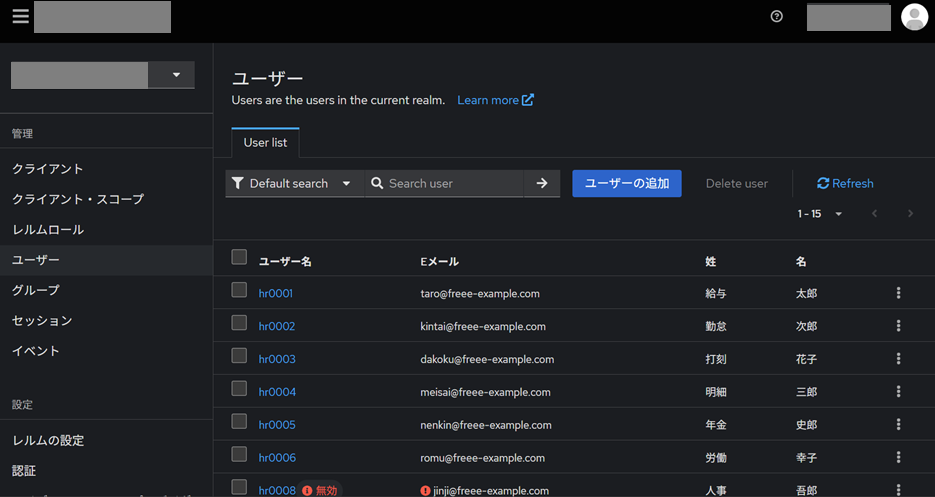Viewport: 935px width, 497px height.
Task: Expand the realm selector dropdown
Action: [176, 75]
